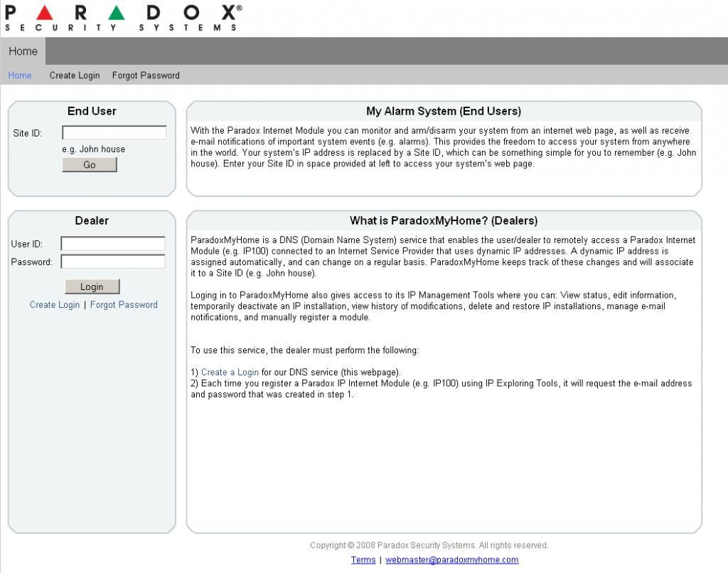Follow the Forgot Password link below the Login button
The width and height of the screenshot is (728, 573).
pos(124,305)
